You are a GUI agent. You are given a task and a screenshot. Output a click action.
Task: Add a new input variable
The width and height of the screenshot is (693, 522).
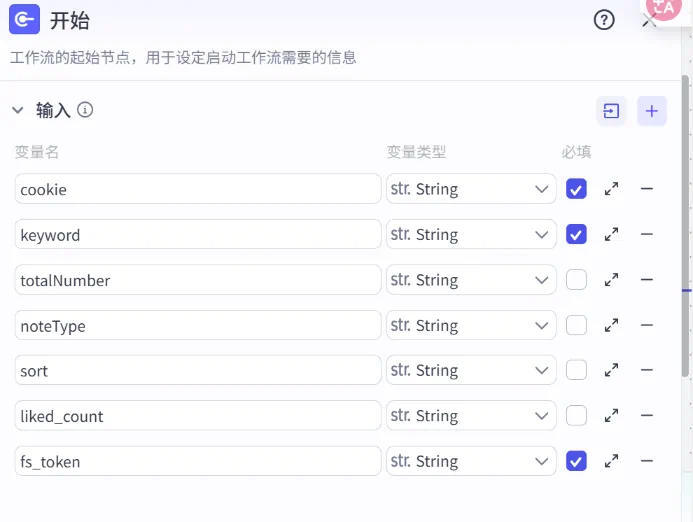click(651, 111)
